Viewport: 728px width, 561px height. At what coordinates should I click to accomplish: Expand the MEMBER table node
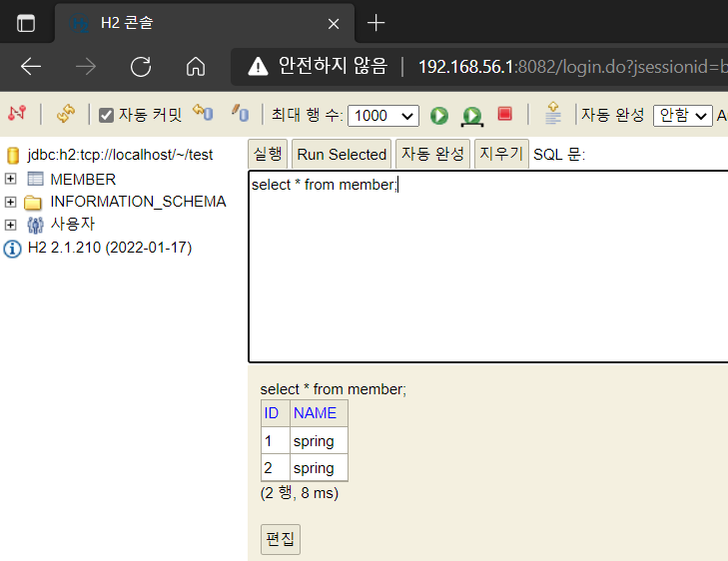pyautogui.click(x=11, y=179)
